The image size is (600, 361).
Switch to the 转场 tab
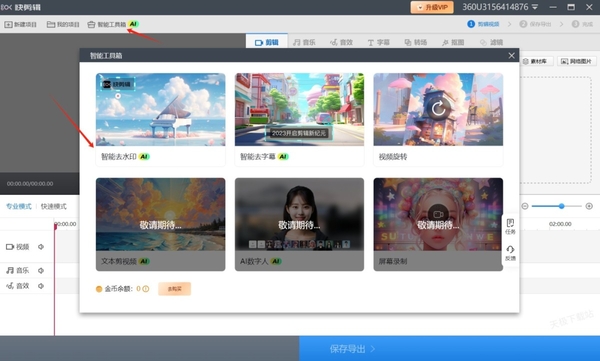[x=416, y=42]
